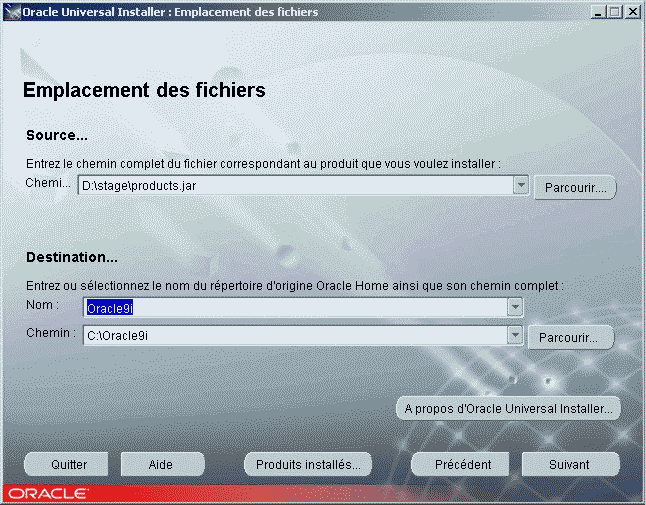Go back with the Précédent button

coord(463,464)
